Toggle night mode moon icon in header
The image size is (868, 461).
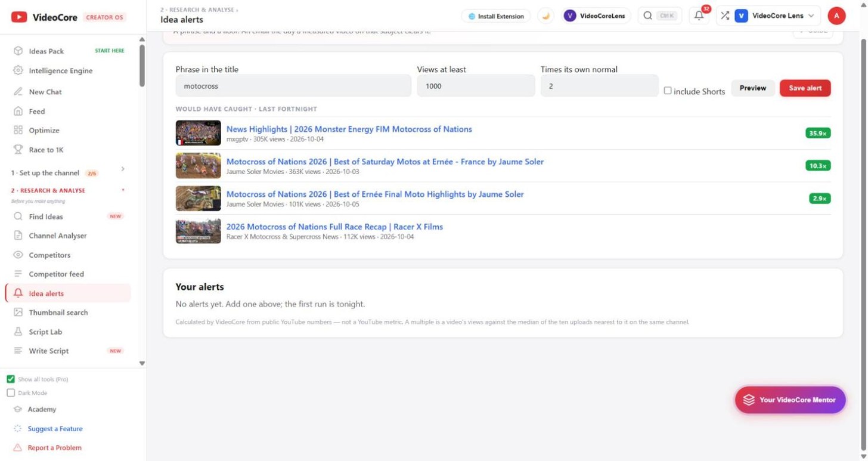tap(545, 16)
